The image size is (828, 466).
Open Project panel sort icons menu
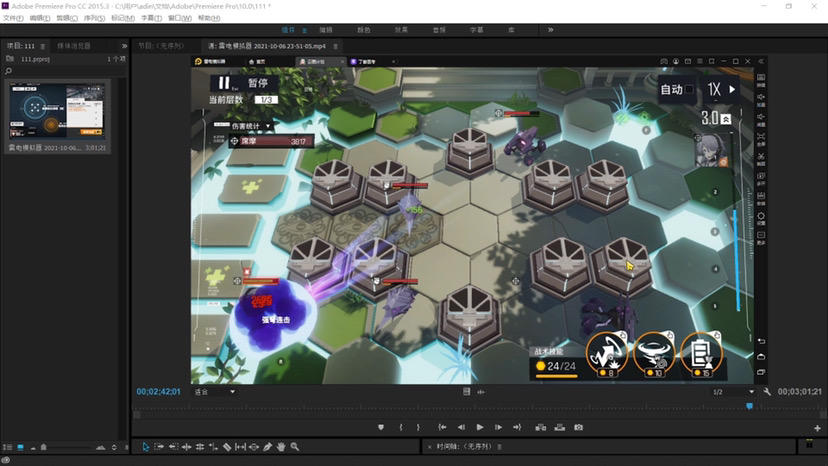pos(114,448)
